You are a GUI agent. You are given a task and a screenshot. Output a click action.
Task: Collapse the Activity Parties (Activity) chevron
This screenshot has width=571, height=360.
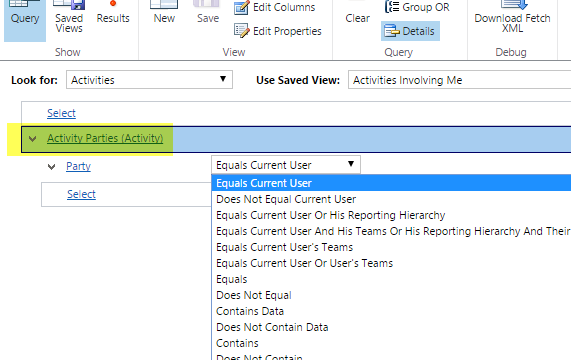point(32,139)
